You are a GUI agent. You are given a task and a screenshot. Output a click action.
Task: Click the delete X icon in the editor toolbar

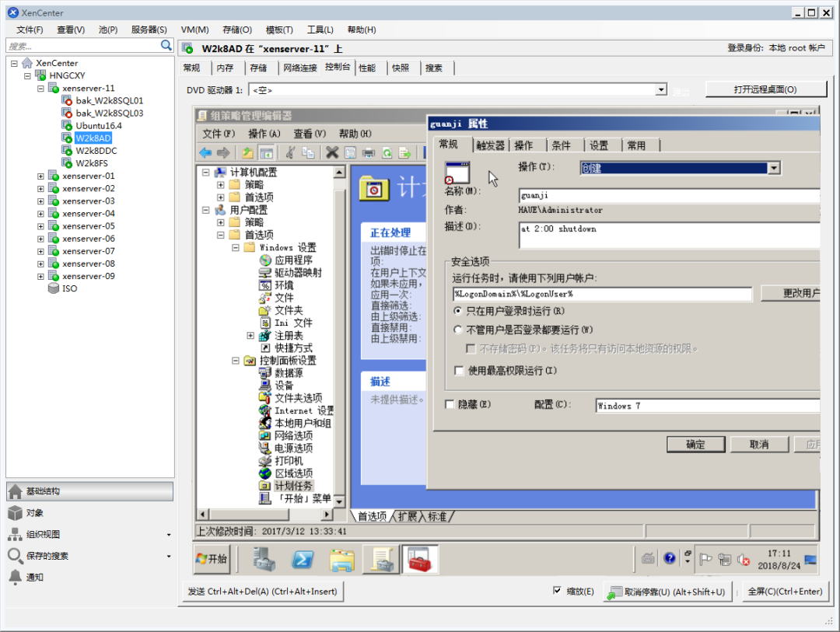(332, 152)
